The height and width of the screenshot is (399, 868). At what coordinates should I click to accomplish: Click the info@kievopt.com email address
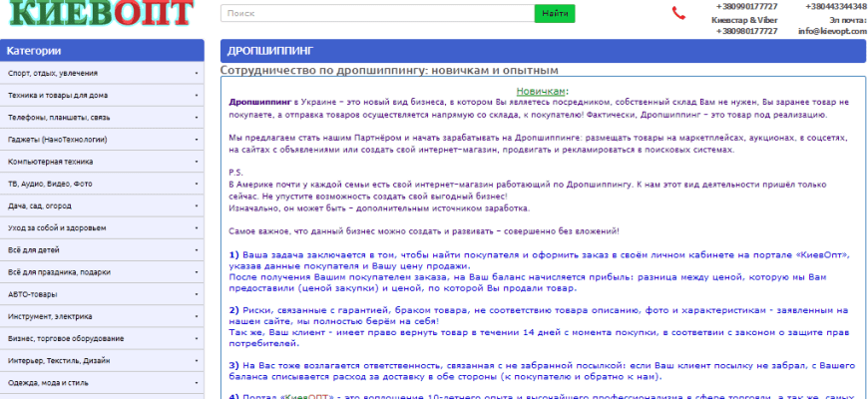[x=832, y=32]
